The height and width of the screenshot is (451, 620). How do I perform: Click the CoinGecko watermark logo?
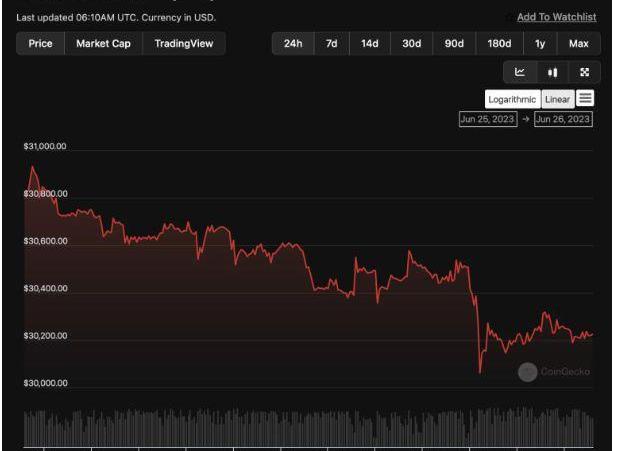(x=554, y=372)
